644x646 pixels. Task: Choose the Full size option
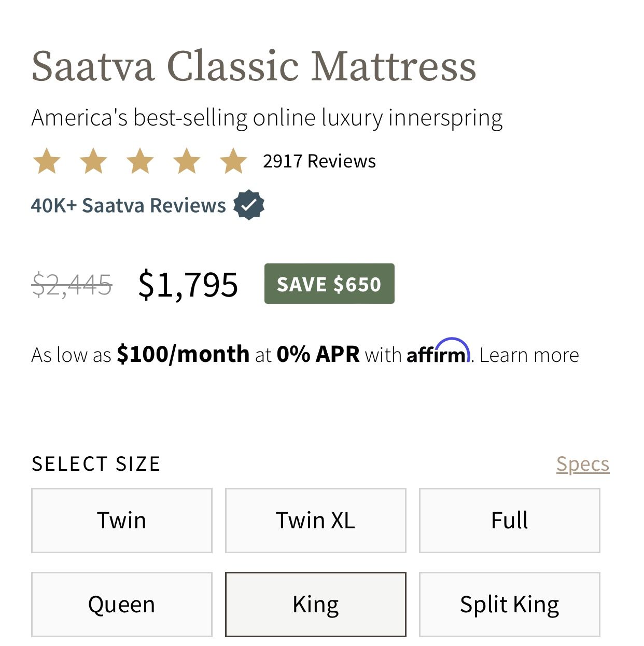[x=509, y=520]
